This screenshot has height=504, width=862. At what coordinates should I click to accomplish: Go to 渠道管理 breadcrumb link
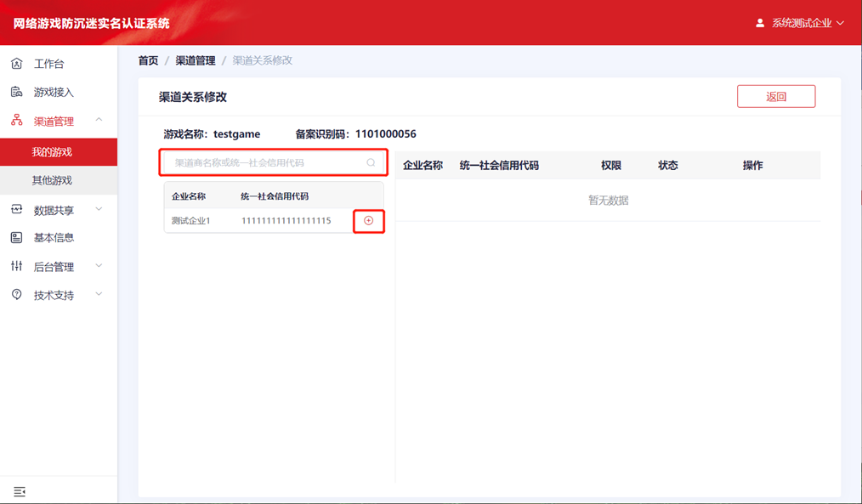tap(196, 60)
